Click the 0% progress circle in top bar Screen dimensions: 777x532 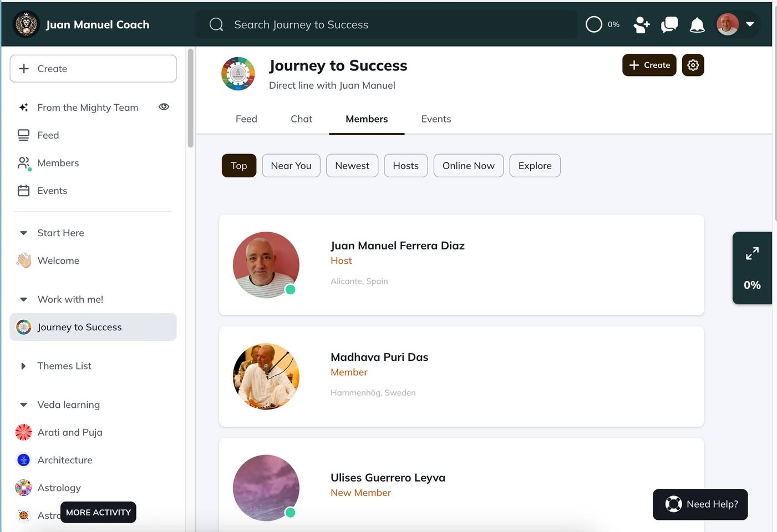[x=594, y=24]
